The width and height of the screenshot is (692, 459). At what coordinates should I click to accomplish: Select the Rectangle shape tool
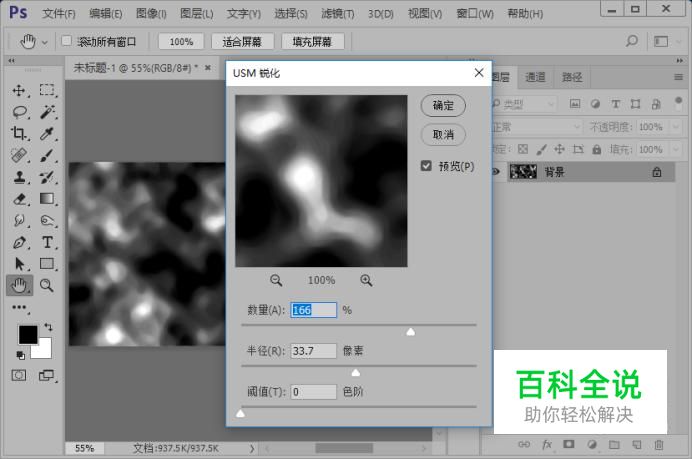click(47, 264)
